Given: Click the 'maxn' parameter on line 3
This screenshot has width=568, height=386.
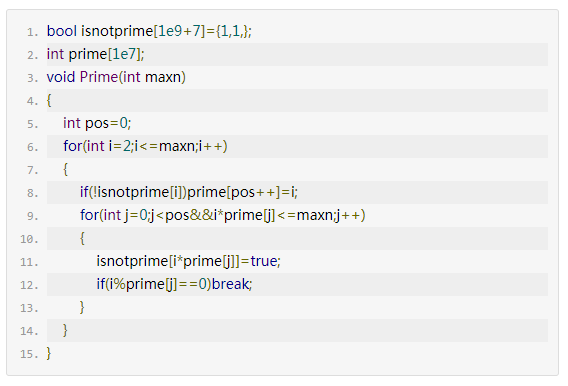Looking at the screenshot, I should [x=163, y=77].
